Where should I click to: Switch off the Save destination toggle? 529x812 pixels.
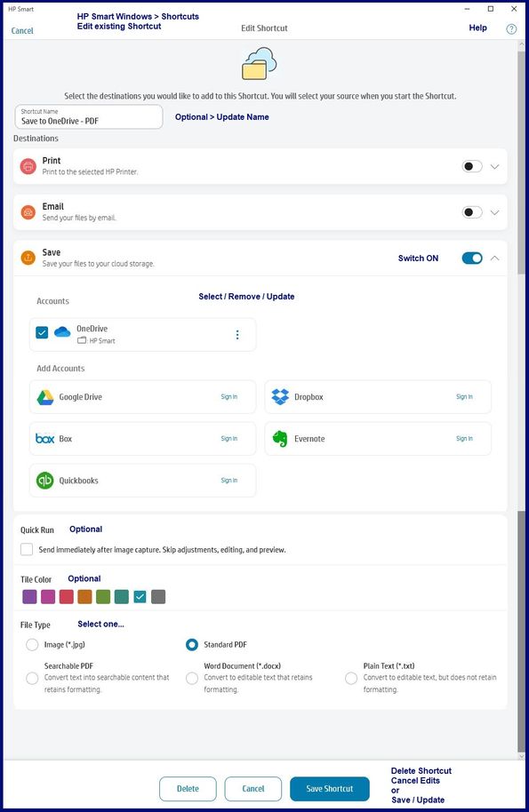(472, 258)
